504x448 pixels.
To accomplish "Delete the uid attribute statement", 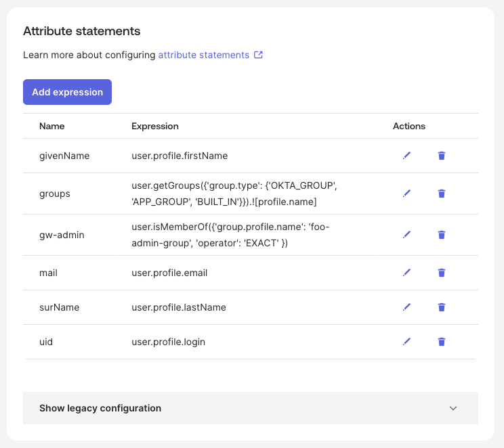I will (442, 342).
